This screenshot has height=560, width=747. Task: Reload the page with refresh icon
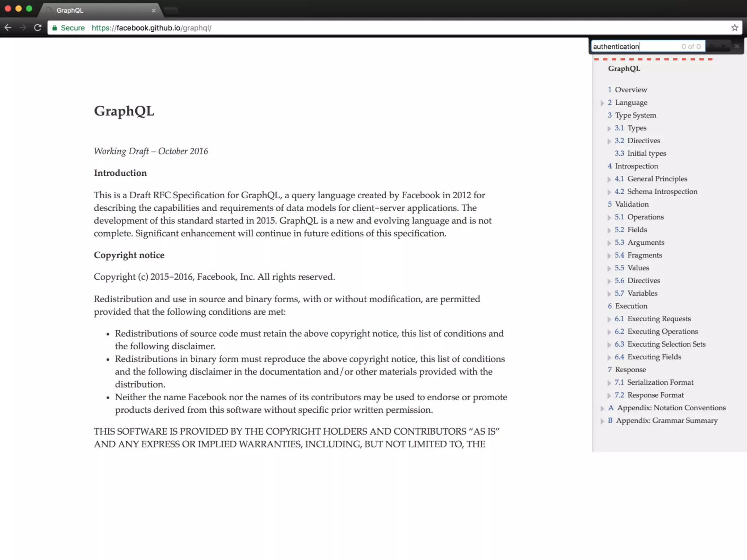(38, 28)
